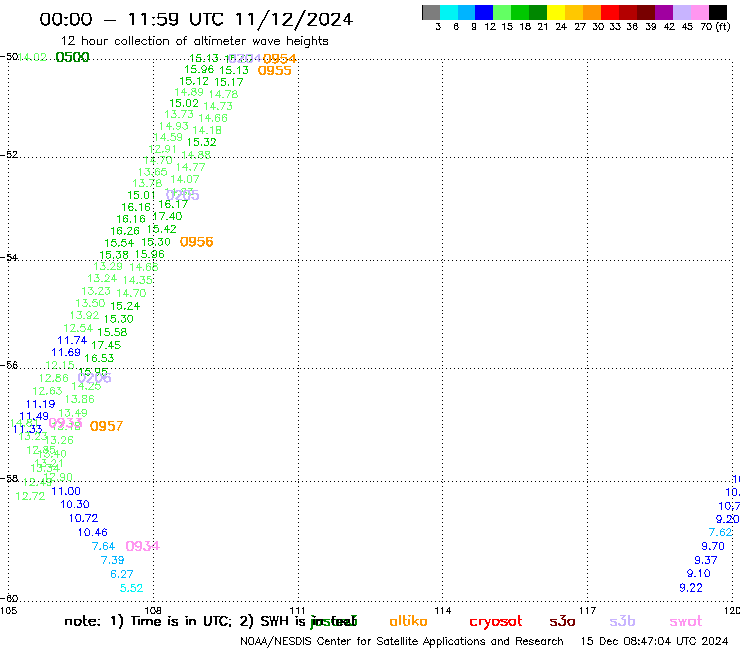Click the yellow swatch in the color scale

pyautogui.click(x=556, y=12)
